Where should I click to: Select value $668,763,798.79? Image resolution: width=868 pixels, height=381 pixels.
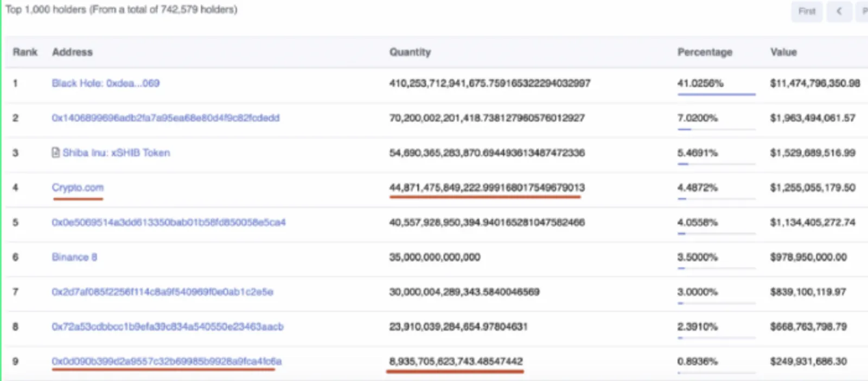pyautogui.click(x=808, y=326)
